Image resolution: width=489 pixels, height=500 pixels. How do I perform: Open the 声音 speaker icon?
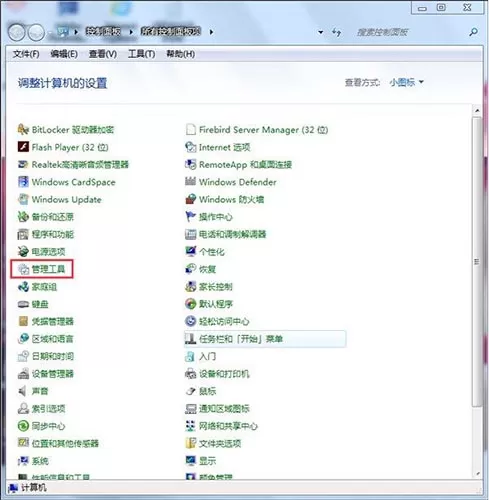pos(23,391)
